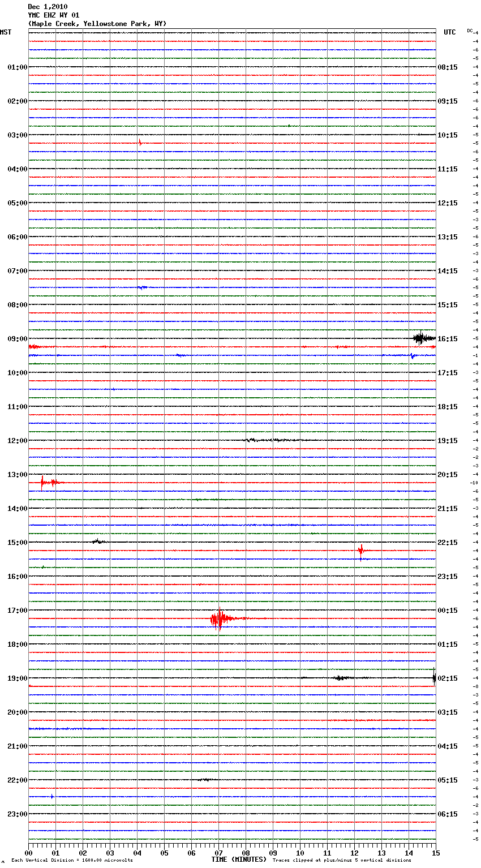Click the "02:00" MST time label
This screenshot has width=481, height=868.
point(18,101)
